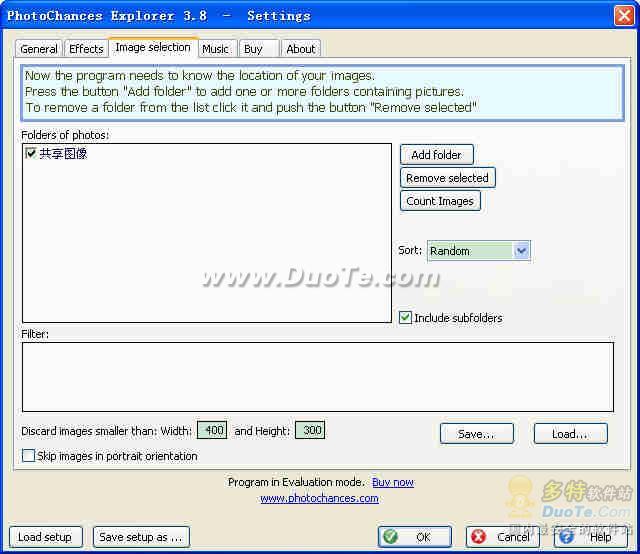The image size is (640, 554).
Task: Click inside the Filter text box
Action: coord(318,377)
